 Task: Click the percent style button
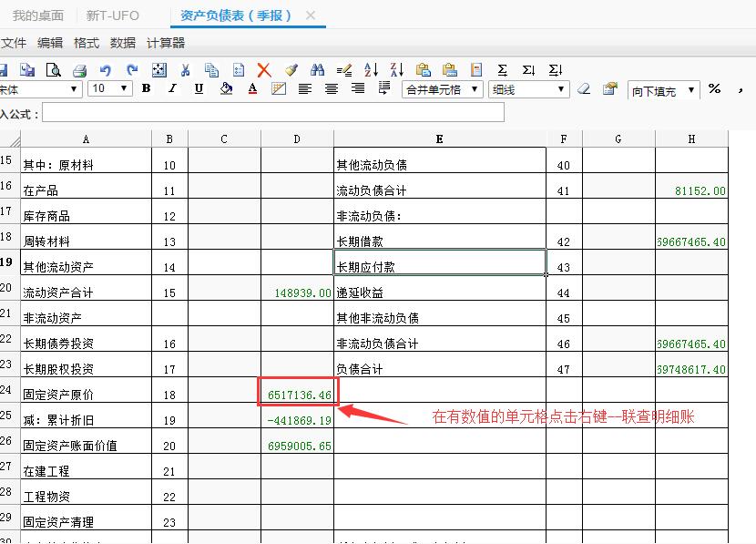(715, 89)
